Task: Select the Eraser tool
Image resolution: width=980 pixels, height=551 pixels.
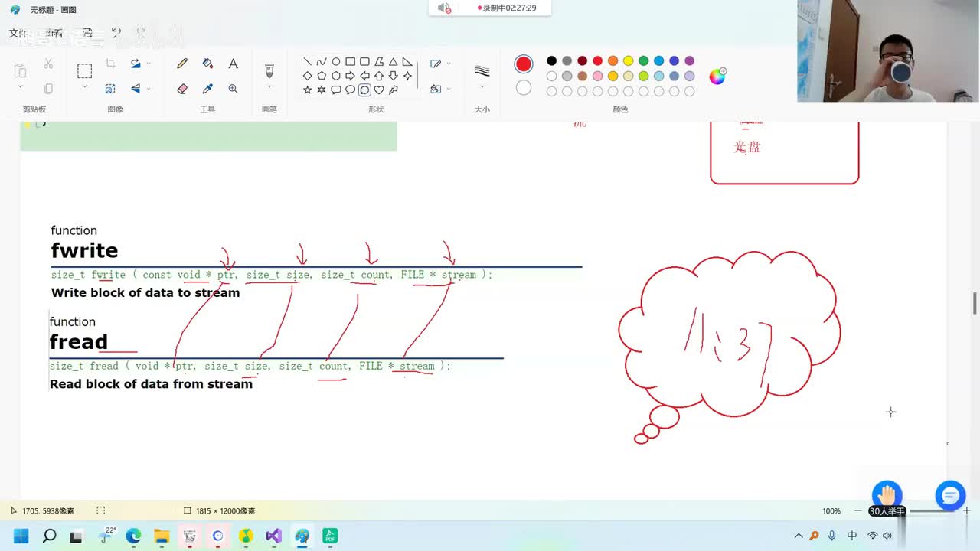Action: pyautogui.click(x=182, y=89)
